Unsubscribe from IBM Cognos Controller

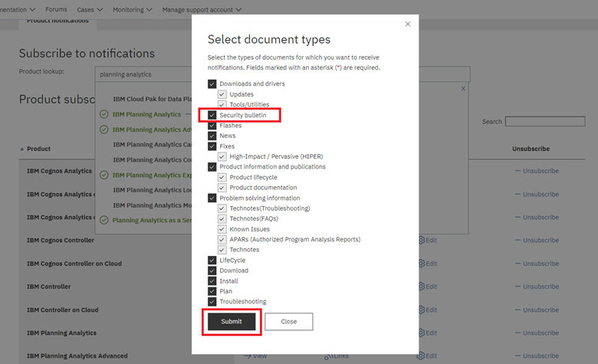click(x=537, y=240)
